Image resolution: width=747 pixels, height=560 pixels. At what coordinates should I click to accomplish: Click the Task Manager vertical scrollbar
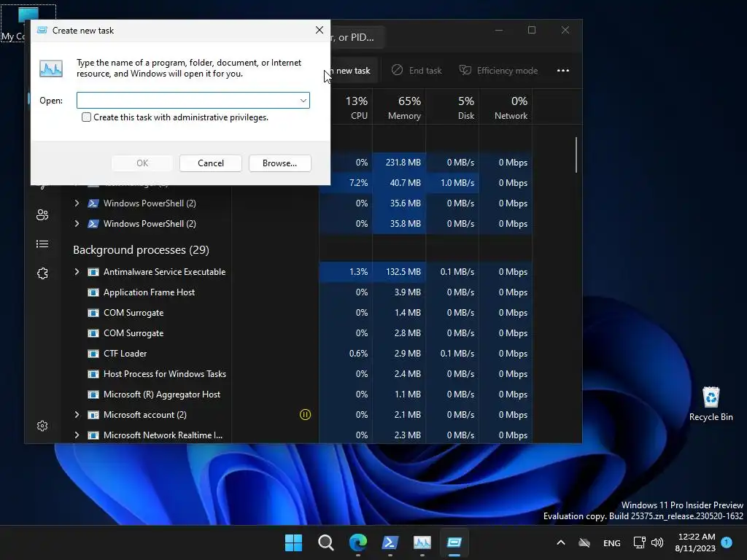(x=576, y=155)
